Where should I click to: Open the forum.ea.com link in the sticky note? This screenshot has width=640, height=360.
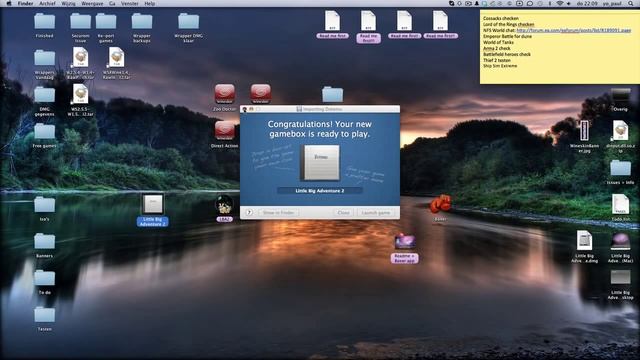point(573,30)
